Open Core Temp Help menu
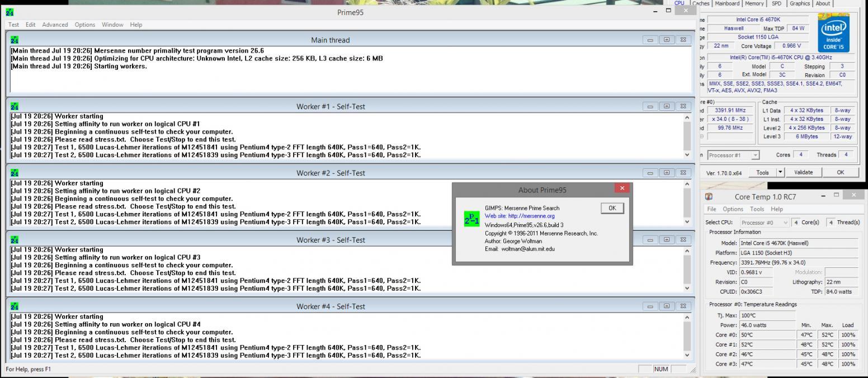The width and height of the screenshot is (868, 378). pos(777,209)
